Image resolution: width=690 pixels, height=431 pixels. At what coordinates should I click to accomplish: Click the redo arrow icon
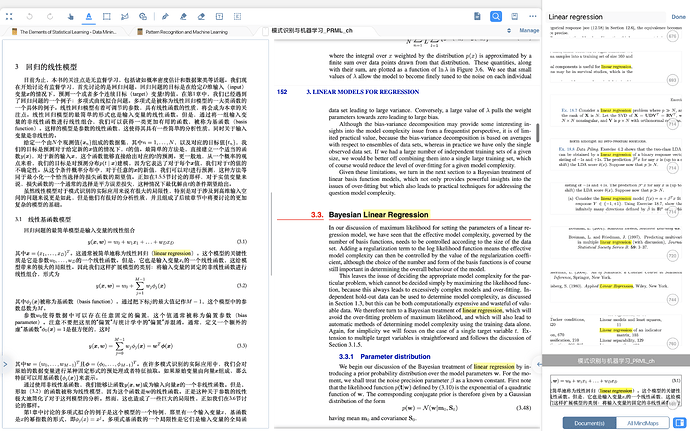pyautogui.click(x=50, y=17)
